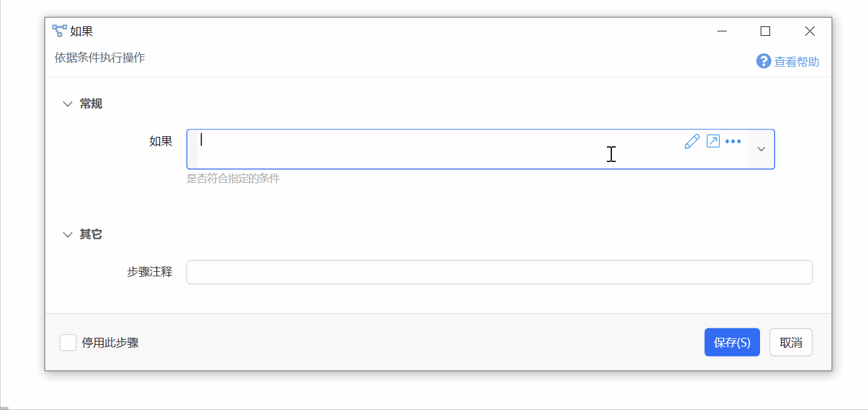Open the 如果 condition dropdown arrow
This screenshot has width=868, height=410.
click(761, 149)
